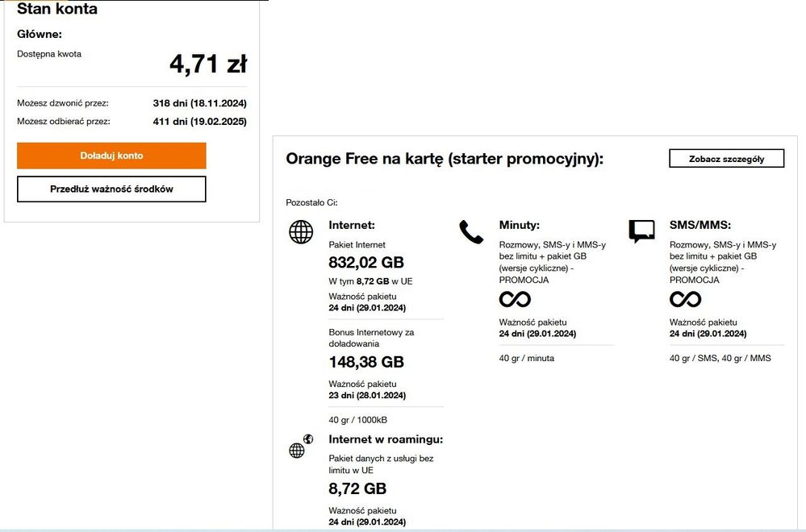
Task: Click the 4,71 zł available balance
Action: pyautogui.click(x=207, y=64)
